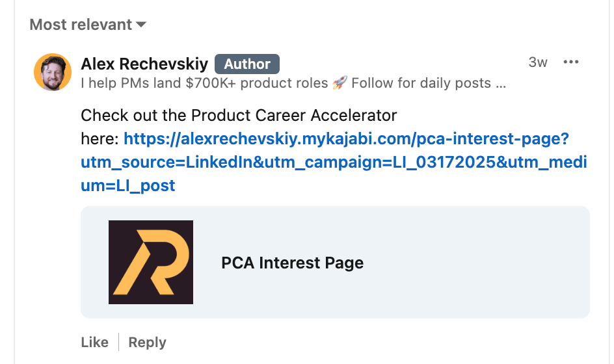Image resolution: width=614 pixels, height=364 pixels.
Task: Click the "um=LI_post" link ending
Action: [x=128, y=185]
